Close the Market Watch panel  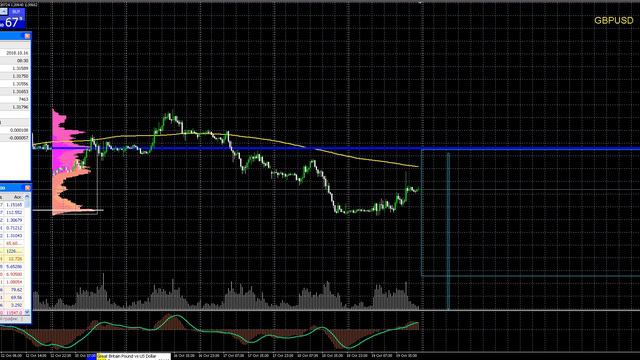tap(27, 188)
